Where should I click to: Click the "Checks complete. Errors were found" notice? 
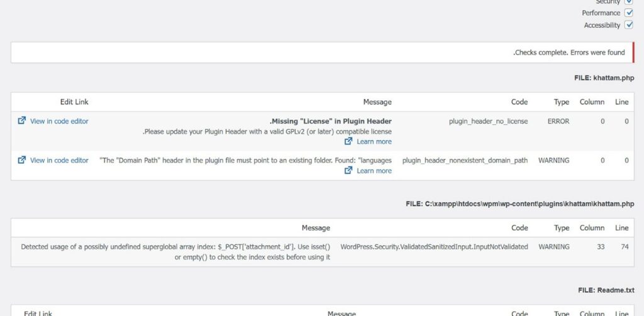pos(569,53)
